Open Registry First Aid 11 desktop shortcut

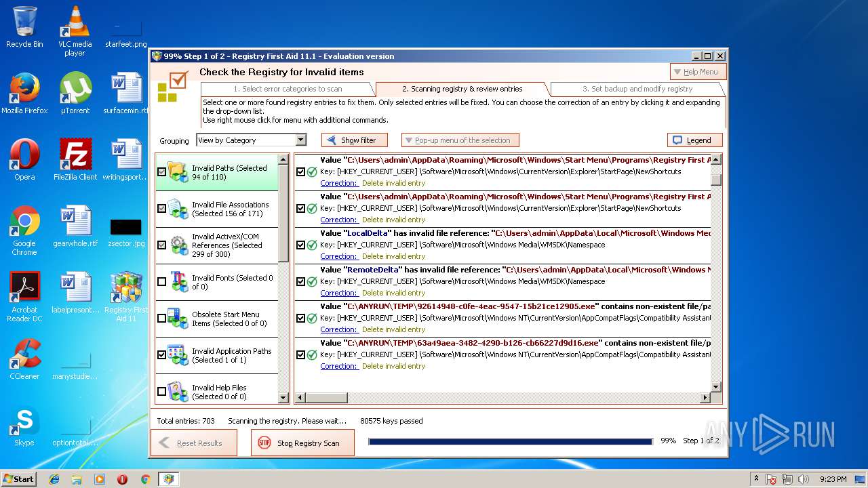tap(125, 297)
